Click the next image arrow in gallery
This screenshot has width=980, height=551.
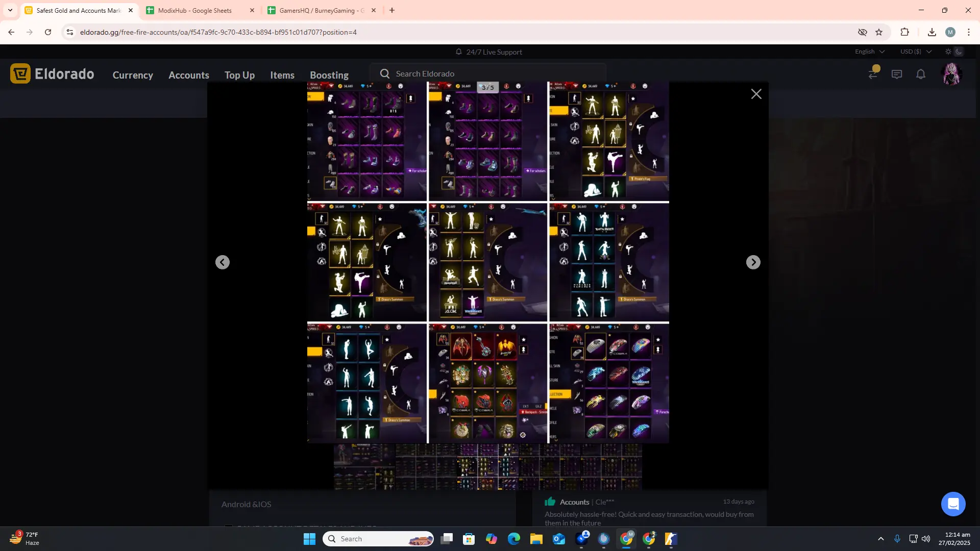pos(753,262)
